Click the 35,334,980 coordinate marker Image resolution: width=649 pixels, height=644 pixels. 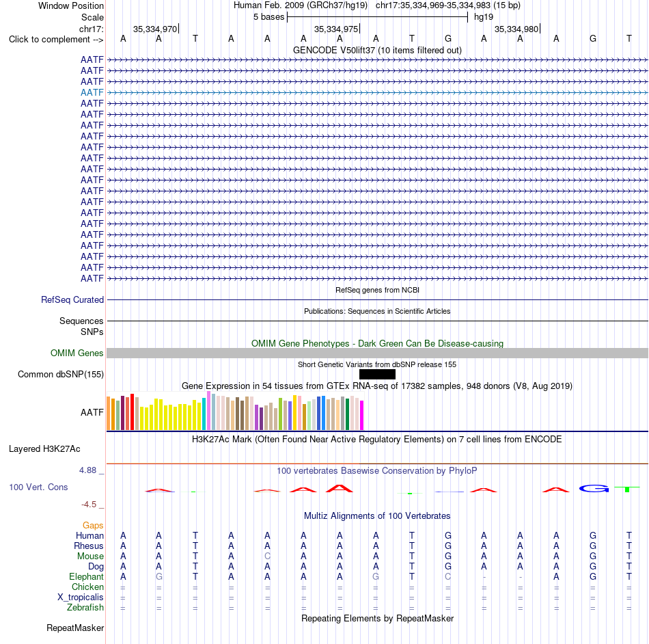click(x=516, y=29)
